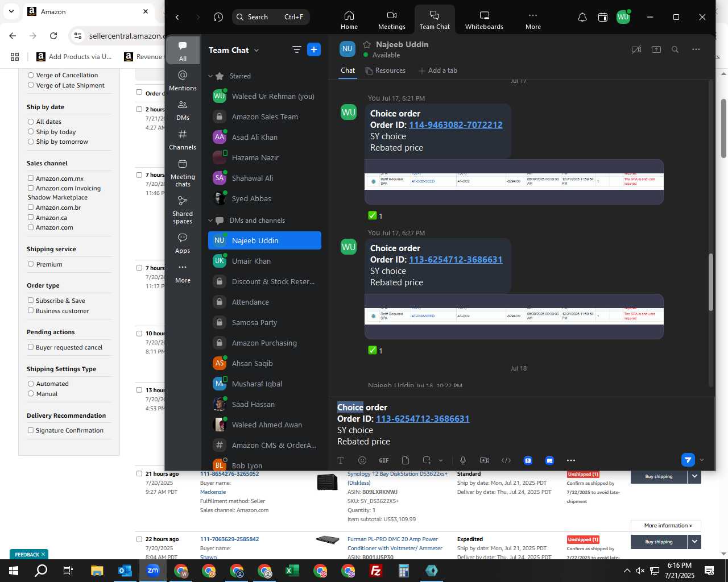
Task: Open dropdown next to second Buy shipping
Action: (x=694, y=542)
